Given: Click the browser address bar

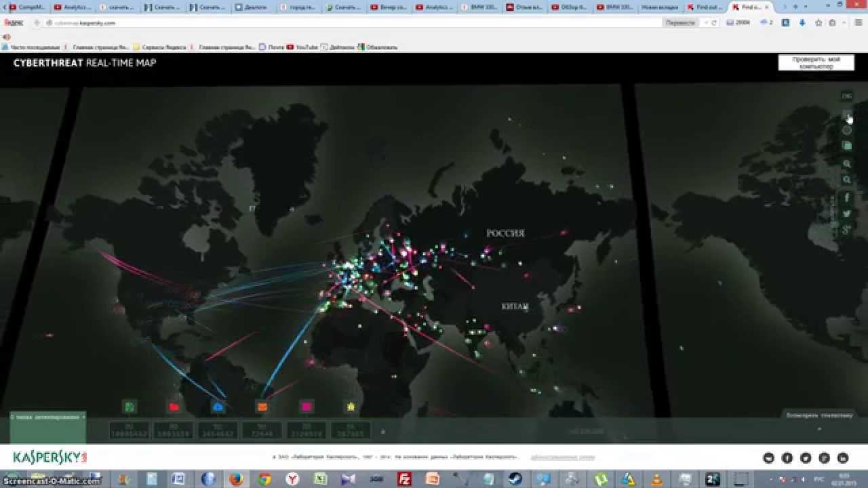Looking at the screenshot, I should point(353,22).
